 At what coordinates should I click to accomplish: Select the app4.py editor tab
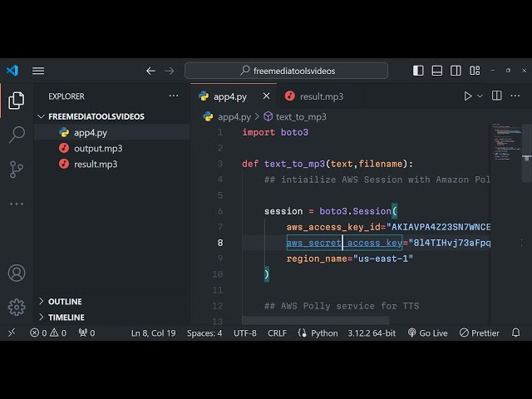[229, 96]
